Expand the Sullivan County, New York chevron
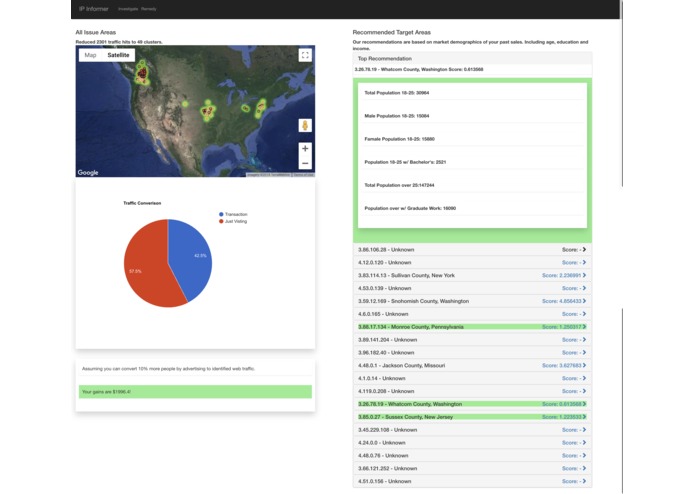This screenshot has width=695, height=494. tap(584, 275)
